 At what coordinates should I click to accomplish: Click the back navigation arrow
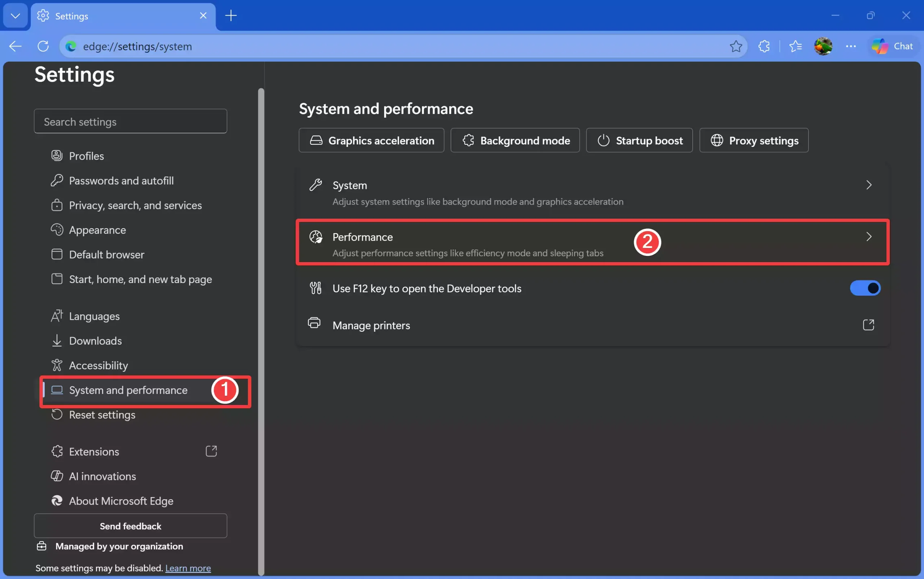pos(14,46)
